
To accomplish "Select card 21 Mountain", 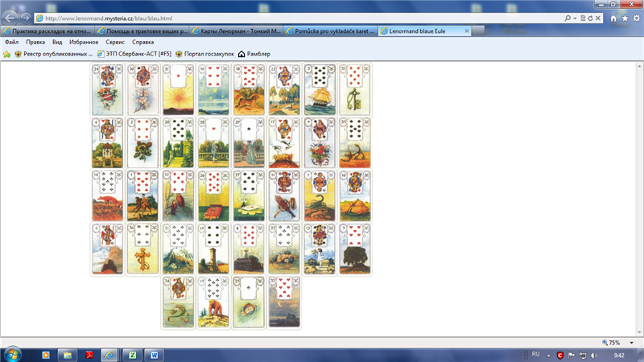I will click(x=178, y=249).
